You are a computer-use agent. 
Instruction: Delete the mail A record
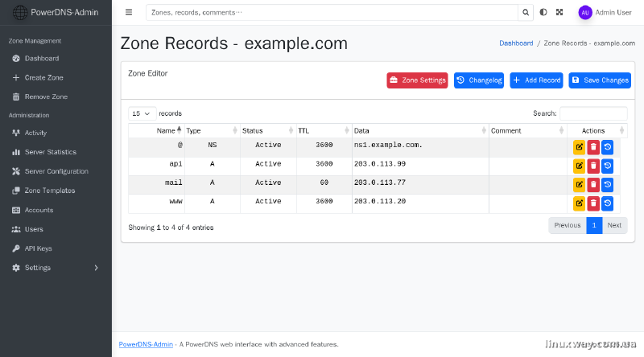tap(593, 185)
